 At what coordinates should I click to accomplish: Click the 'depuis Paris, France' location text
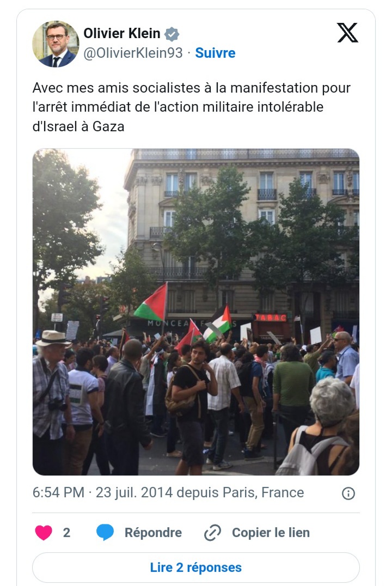(x=240, y=492)
